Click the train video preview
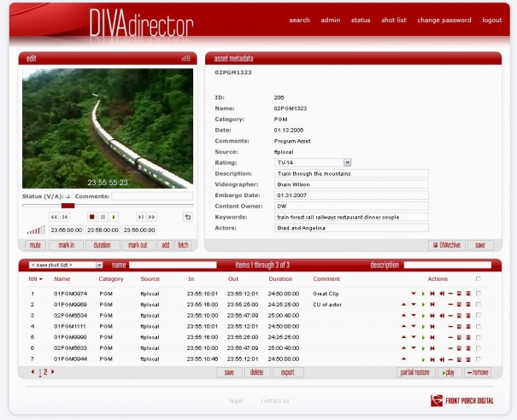The height and width of the screenshot is (420, 517). [108, 128]
